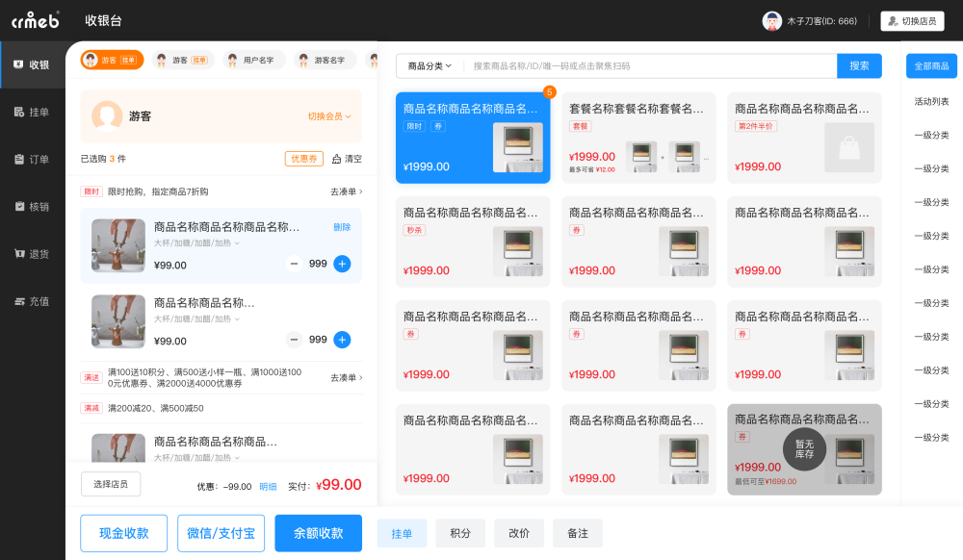Click the user avatar in top header
The height and width of the screenshot is (560, 963).
click(x=771, y=21)
